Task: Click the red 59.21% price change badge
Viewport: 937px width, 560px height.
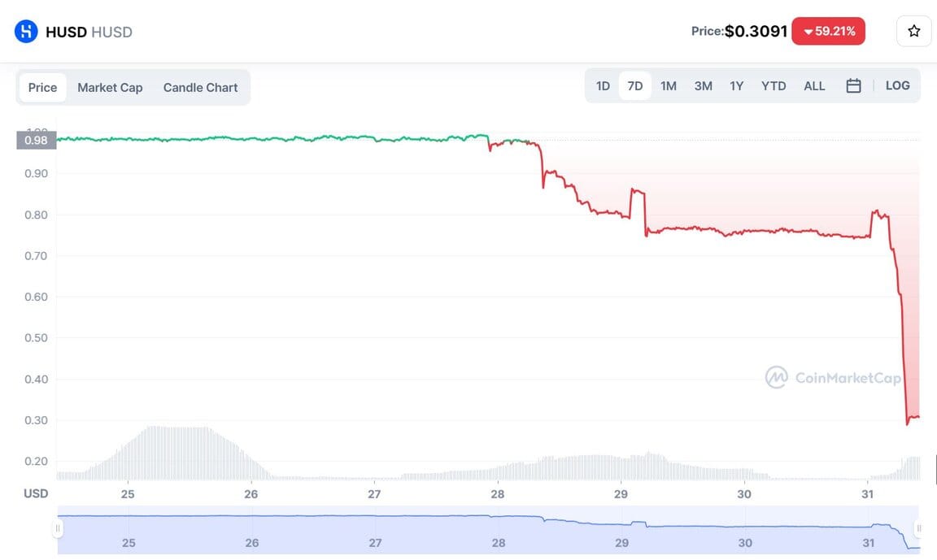Action: (x=828, y=31)
